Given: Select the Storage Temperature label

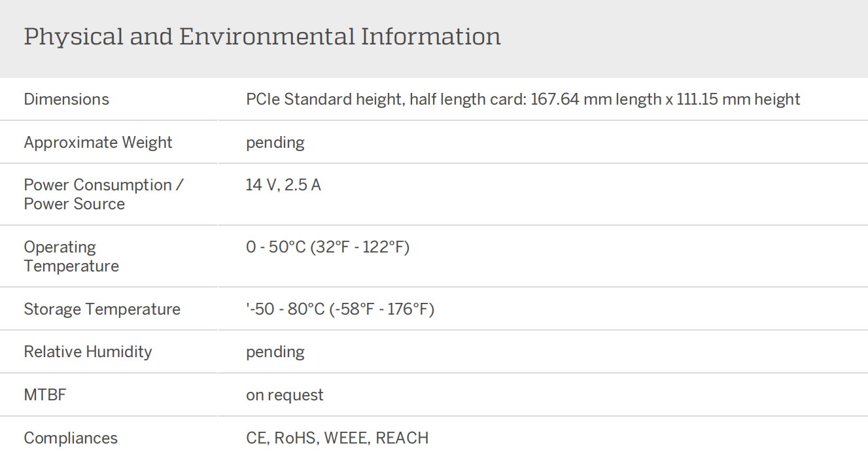Looking at the screenshot, I should (x=102, y=309).
